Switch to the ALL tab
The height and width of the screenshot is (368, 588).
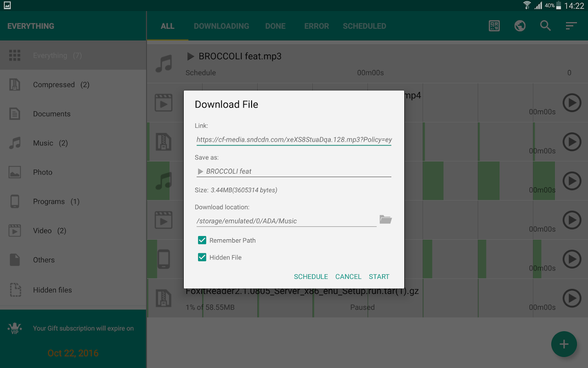[167, 26]
